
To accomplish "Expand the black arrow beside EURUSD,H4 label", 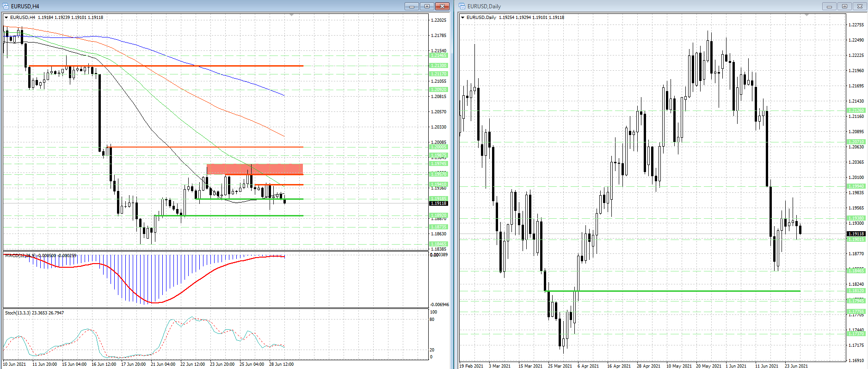I will coord(6,18).
